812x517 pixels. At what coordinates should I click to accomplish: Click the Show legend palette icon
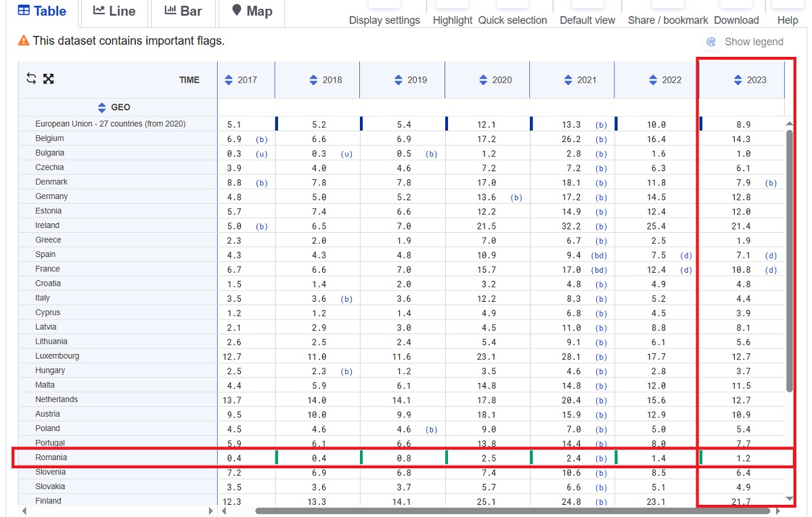[711, 42]
